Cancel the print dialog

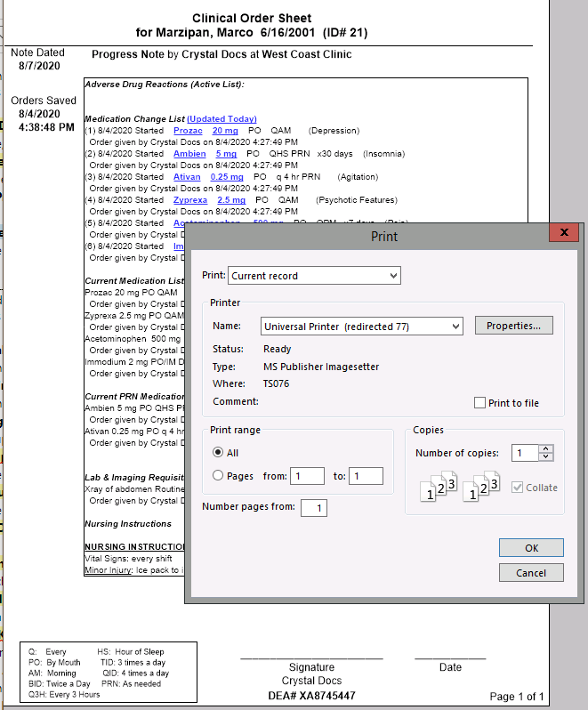531,573
